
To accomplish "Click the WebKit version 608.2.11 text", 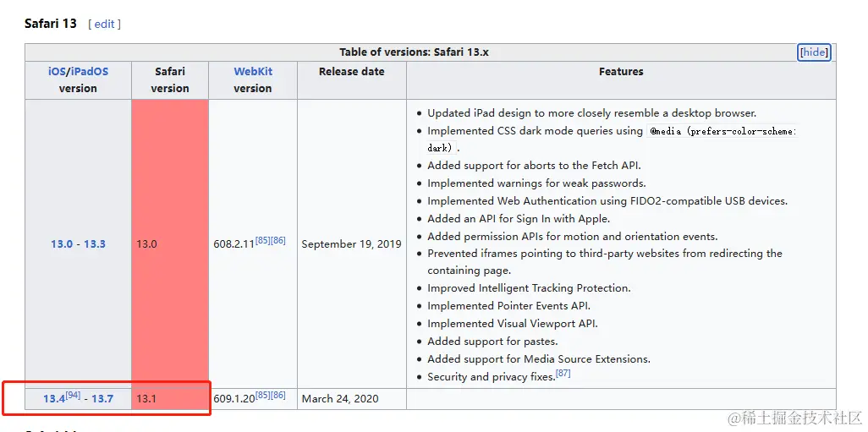I will point(234,244).
